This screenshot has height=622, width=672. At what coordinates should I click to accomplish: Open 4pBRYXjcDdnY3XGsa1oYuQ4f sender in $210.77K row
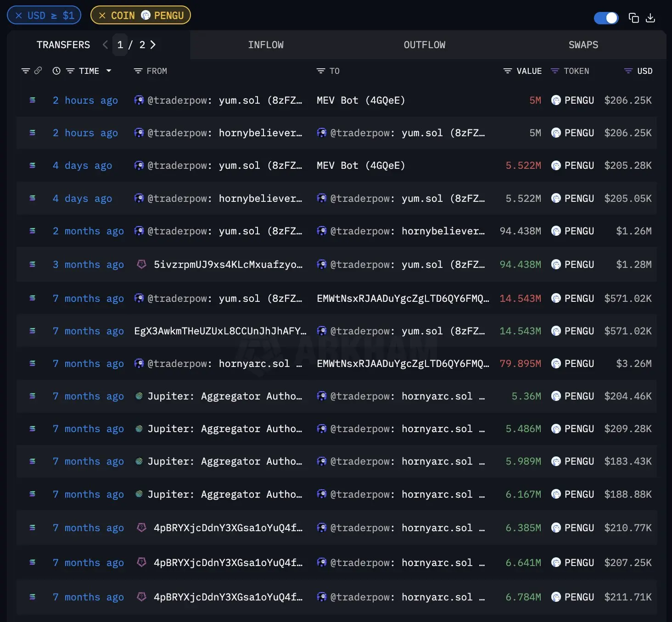(228, 528)
